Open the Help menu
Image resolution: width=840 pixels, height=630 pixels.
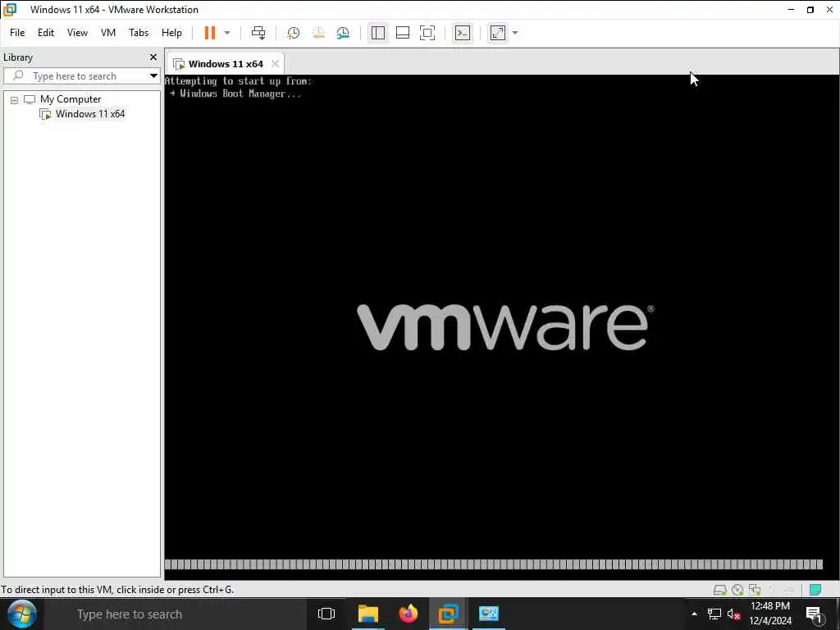click(x=172, y=33)
